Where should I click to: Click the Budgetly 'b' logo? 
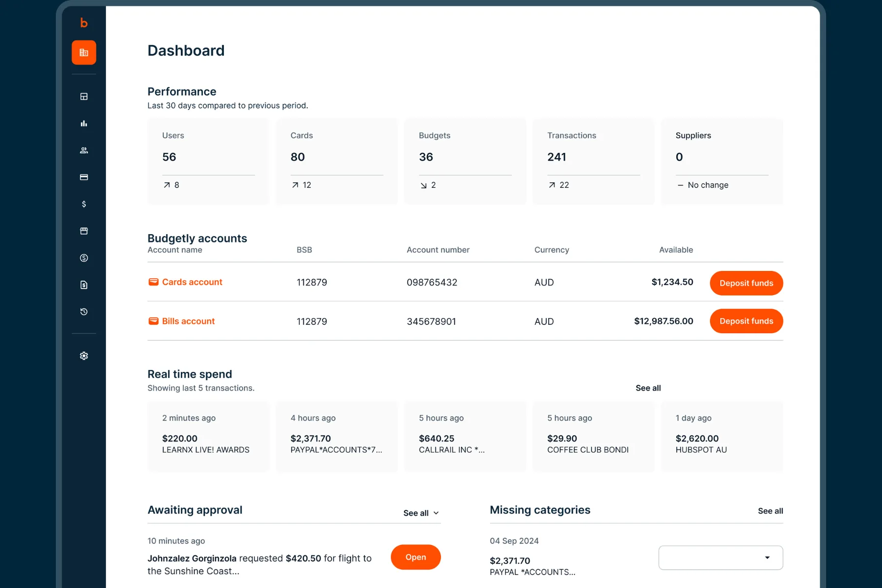tap(84, 23)
